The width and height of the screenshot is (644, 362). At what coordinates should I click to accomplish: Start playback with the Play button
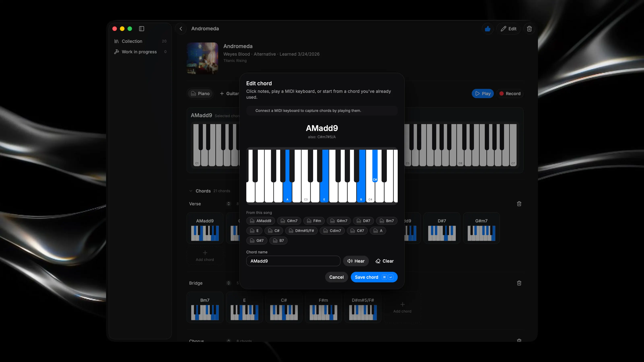click(x=483, y=94)
